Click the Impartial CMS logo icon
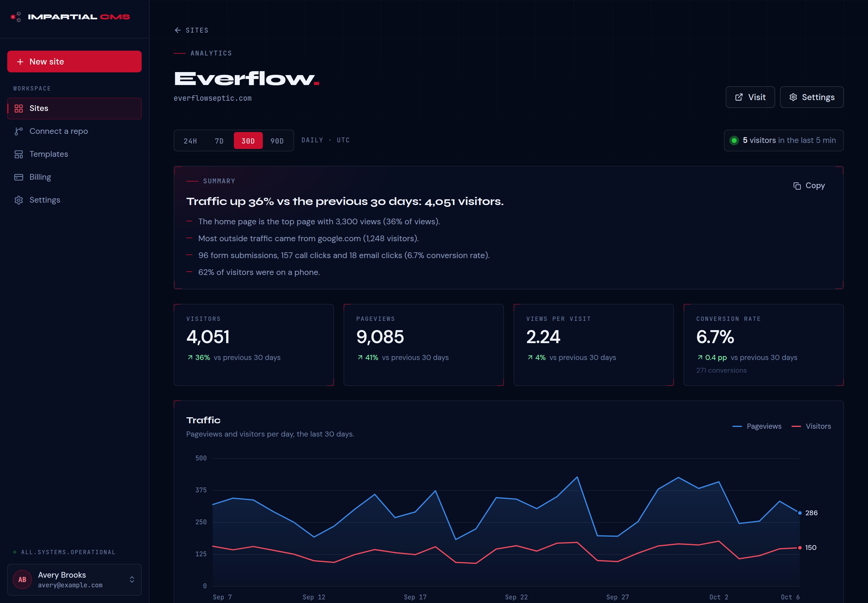This screenshot has width=868, height=603. 16,17
